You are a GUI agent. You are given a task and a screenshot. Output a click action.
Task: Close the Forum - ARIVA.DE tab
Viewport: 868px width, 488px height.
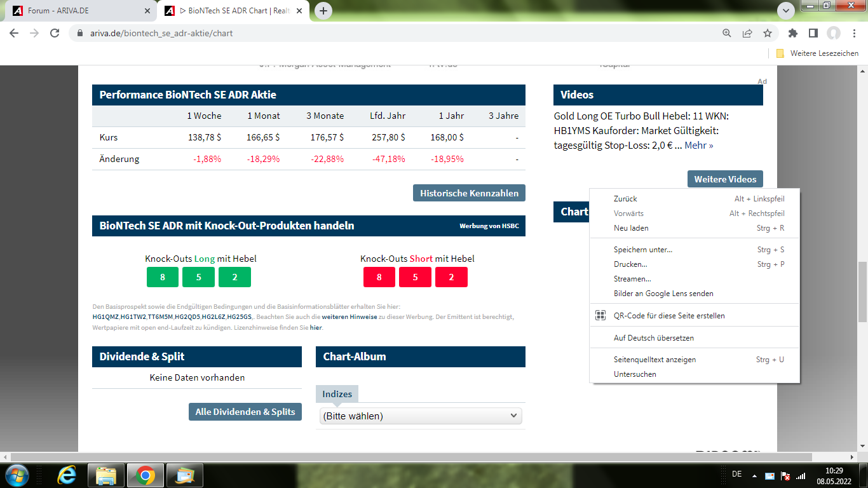point(148,11)
